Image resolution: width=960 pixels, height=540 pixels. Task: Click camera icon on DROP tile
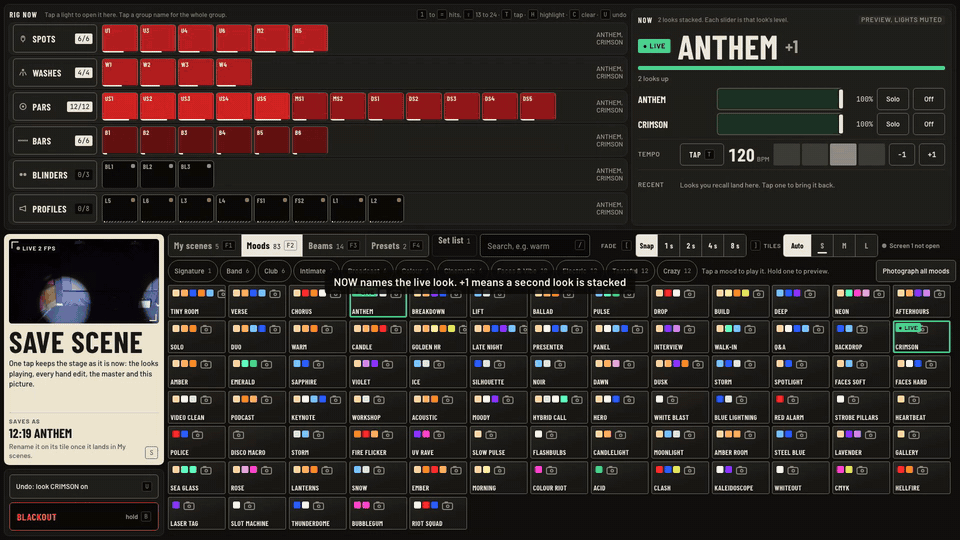point(689,294)
